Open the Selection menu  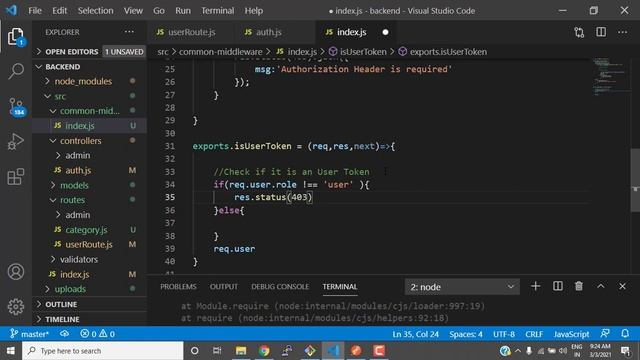pyautogui.click(x=96, y=11)
